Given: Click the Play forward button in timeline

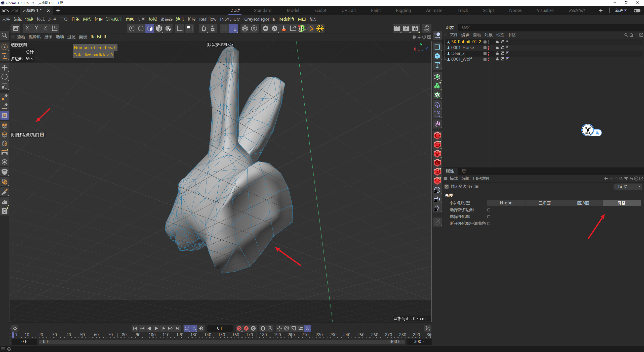Looking at the screenshot, I should coord(156,328).
